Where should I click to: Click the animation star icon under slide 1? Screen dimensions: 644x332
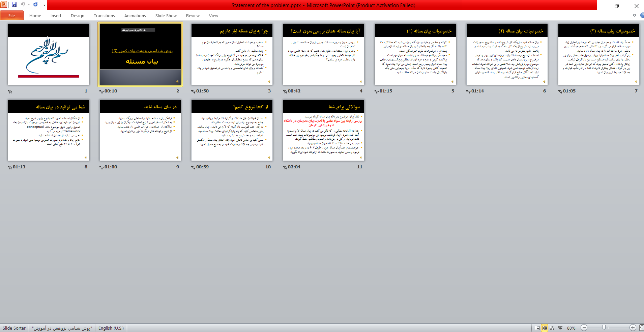click(10, 91)
